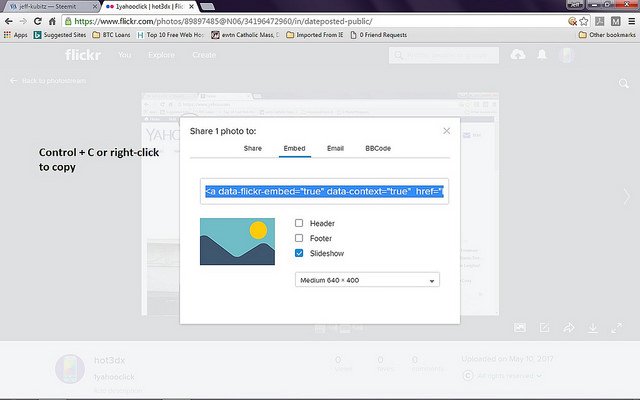Click the M extension icon in toolbar
The width and height of the screenshot is (640, 400).
tap(616, 21)
